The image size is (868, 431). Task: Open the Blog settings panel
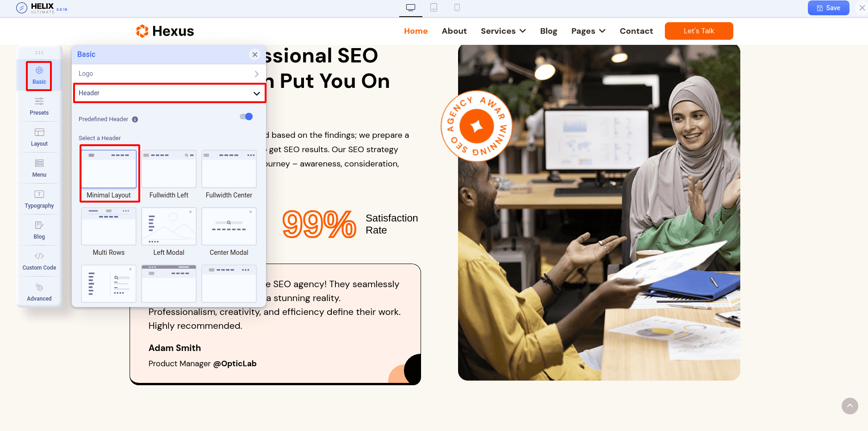[39, 229]
